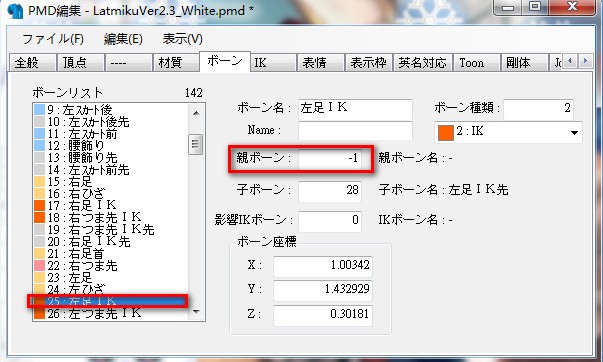Image resolution: width=603 pixels, height=362 pixels.
Task: Switch to the 表示枠 tab
Action: click(x=369, y=62)
